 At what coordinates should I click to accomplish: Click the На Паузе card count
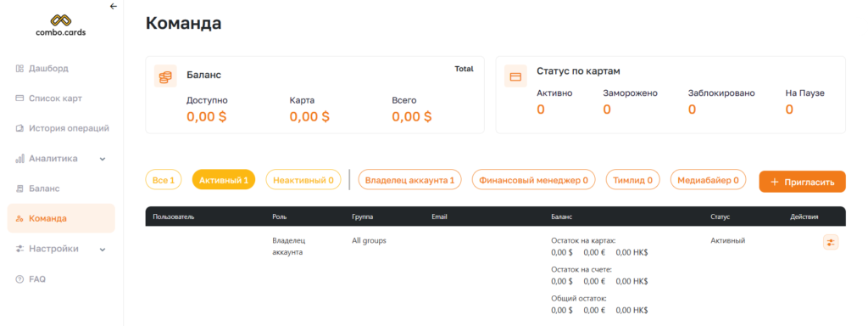[x=789, y=110]
